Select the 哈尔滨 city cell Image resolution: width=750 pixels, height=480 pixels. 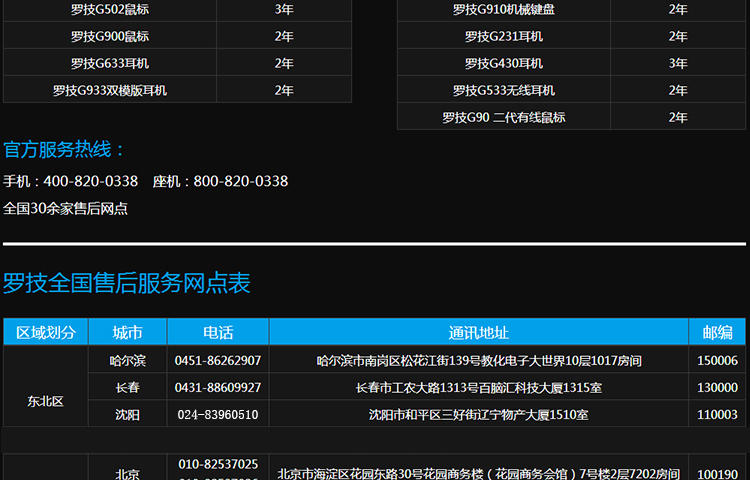127,361
